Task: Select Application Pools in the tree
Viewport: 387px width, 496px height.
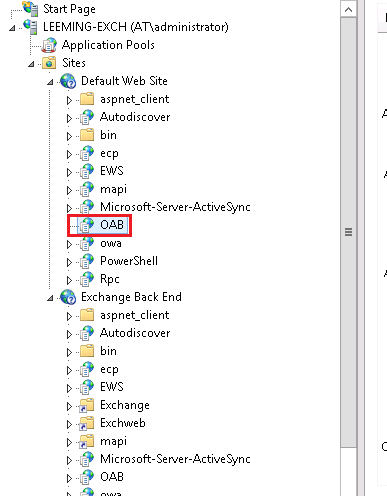Action: [108, 45]
